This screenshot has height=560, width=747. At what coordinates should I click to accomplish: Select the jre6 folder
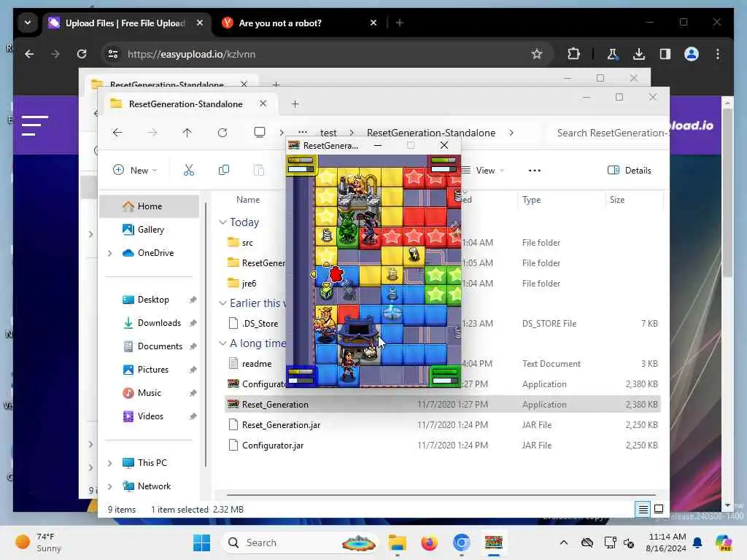click(x=249, y=284)
